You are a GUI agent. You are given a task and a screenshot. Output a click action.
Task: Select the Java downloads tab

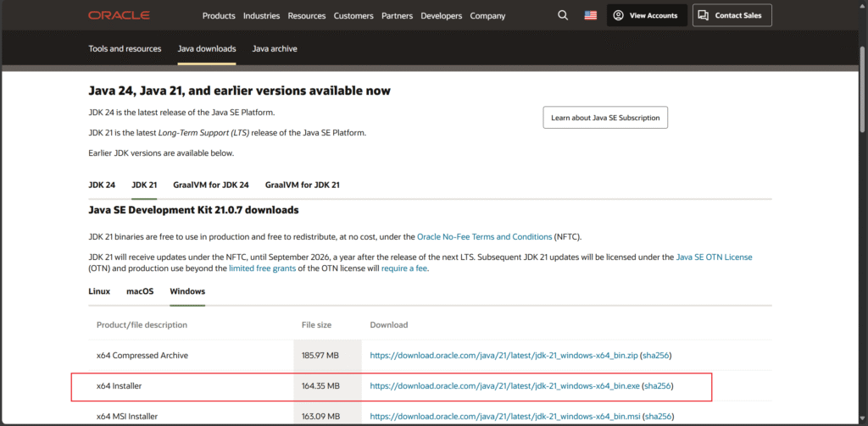(207, 48)
